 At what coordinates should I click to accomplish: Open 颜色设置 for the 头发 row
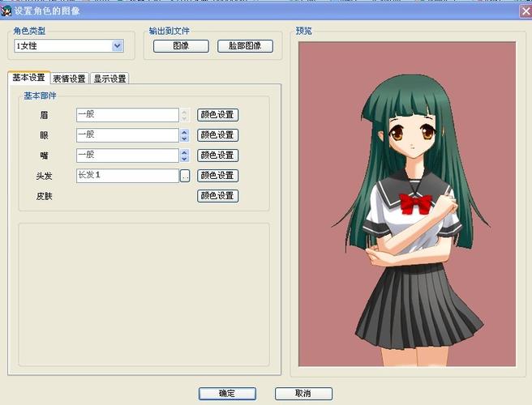tap(218, 176)
